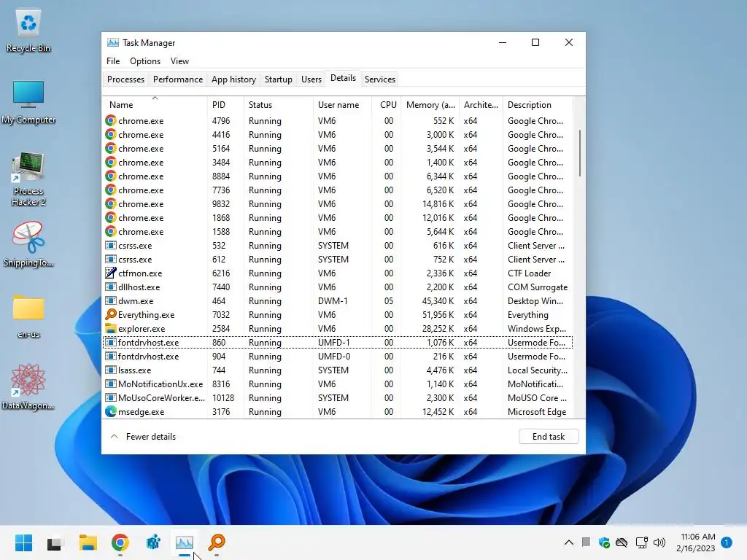Image resolution: width=747 pixels, height=560 pixels.
Task: Open the Recycle Bin desktop icon
Action: point(28,31)
